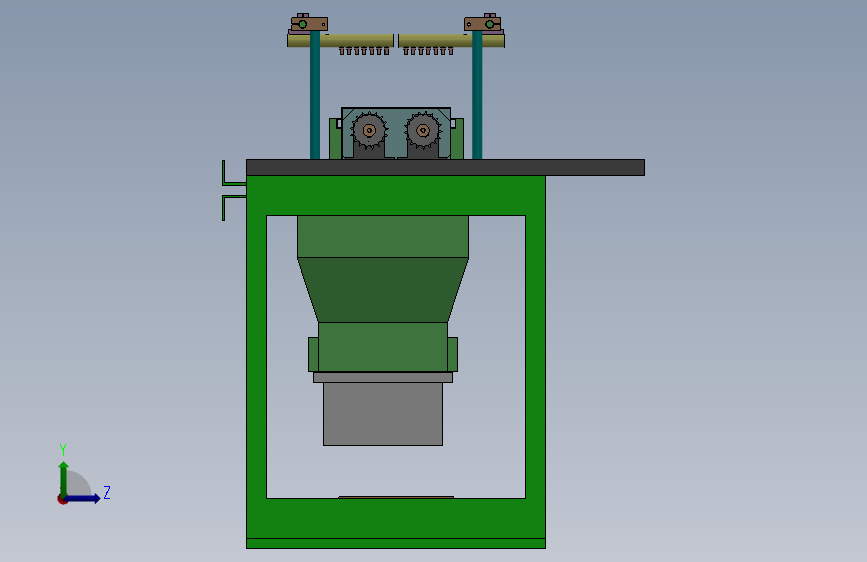
Task: Select the right teal vertical post
Action: pyautogui.click(x=477, y=95)
